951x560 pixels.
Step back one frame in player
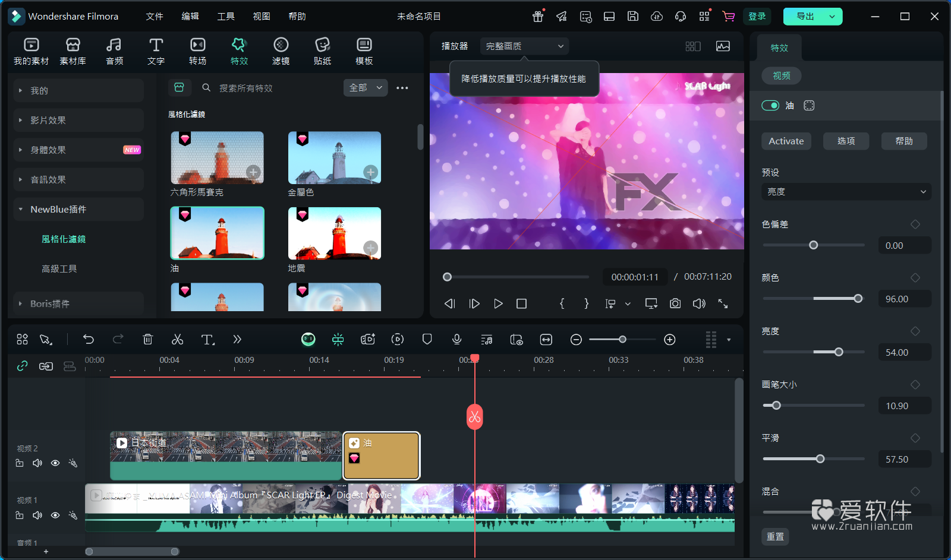click(x=449, y=303)
